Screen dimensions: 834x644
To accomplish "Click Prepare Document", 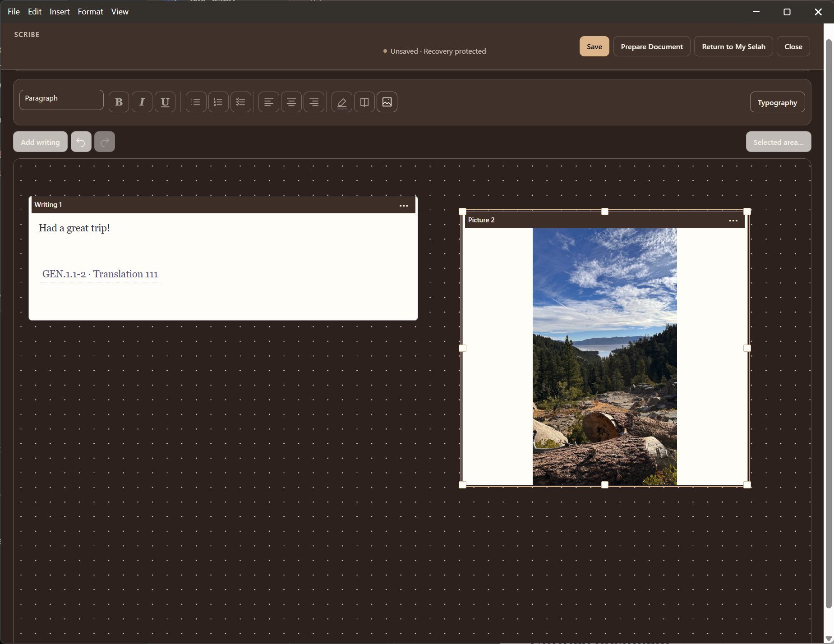I will point(652,46).
